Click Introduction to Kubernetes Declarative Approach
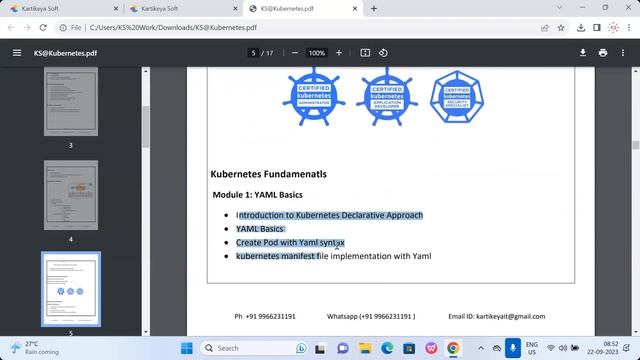This screenshot has width=640, height=360. pyautogui.click(x=329, y=215)
